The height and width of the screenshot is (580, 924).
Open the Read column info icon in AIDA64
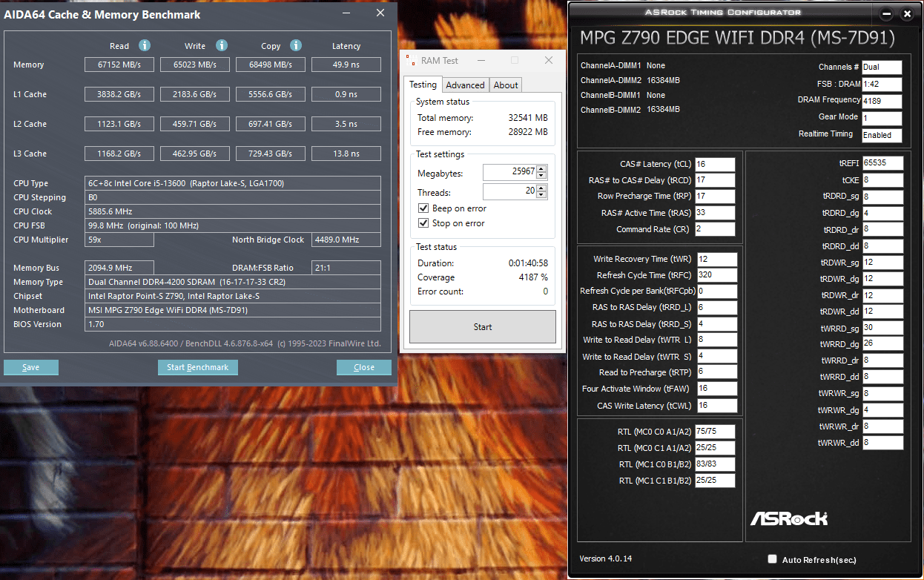[x=145, y=45]
